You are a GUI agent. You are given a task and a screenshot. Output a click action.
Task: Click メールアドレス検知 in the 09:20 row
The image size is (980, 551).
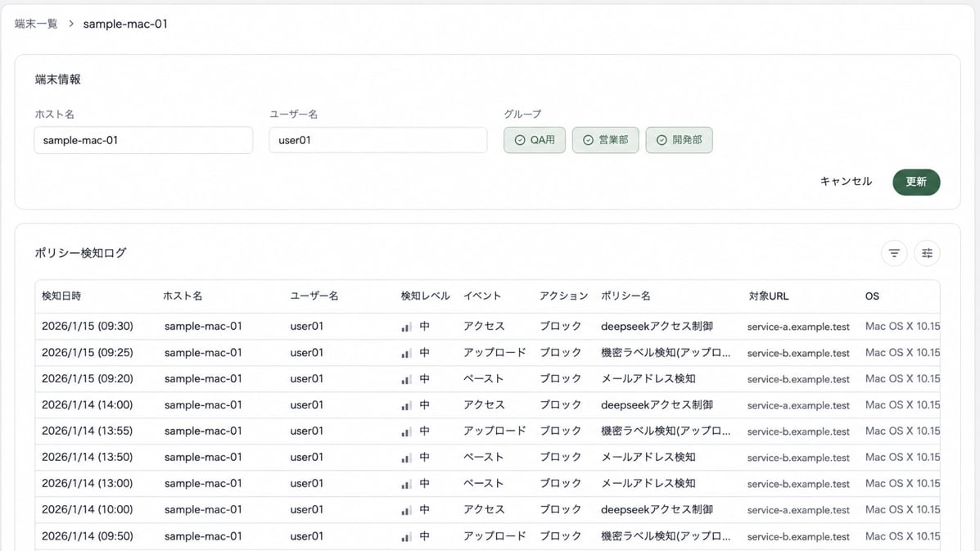648,378
